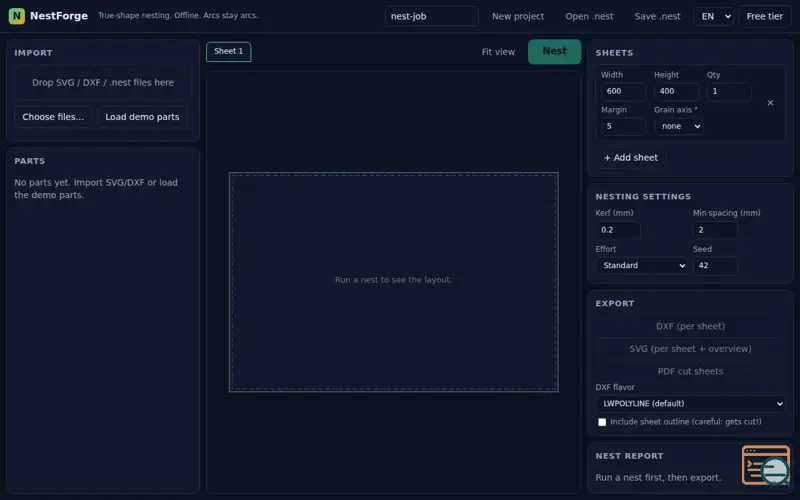Click the Drop SVG / DXF files drop zone
This screenshot has height=500, width=800.
pos(103,83)
